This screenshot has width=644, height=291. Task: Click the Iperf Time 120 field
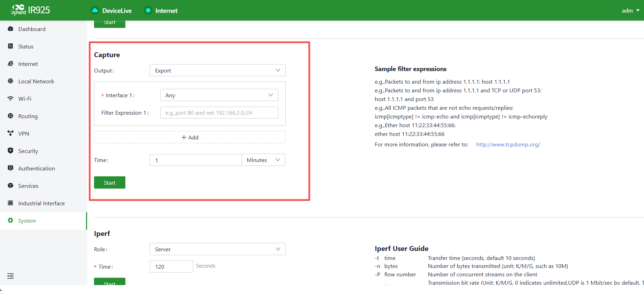coord(171,267)
